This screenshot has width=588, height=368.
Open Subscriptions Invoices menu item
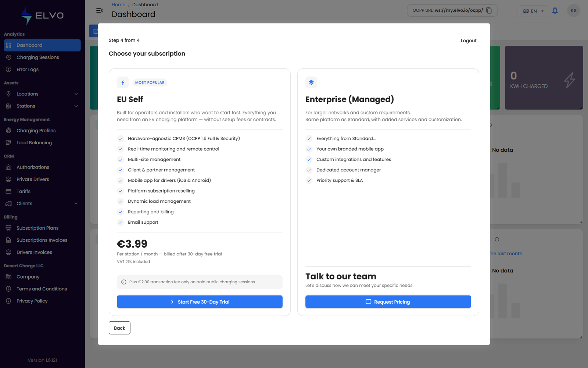(42, 240)
